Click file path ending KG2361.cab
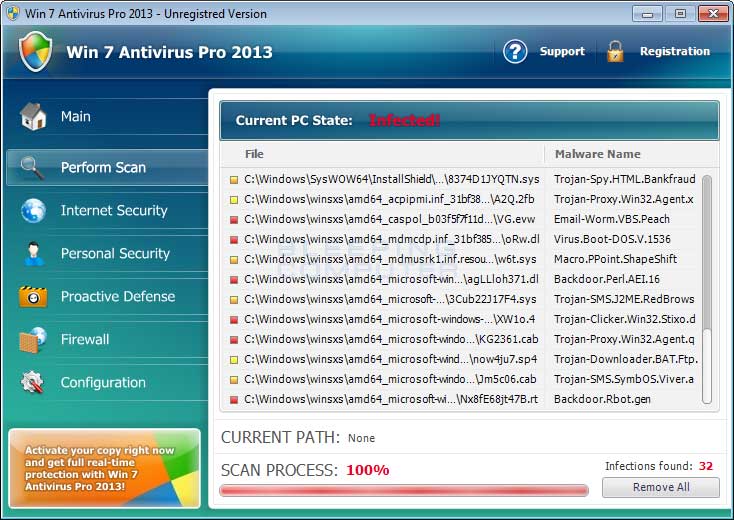The height and width of the screenshot is (520, 734). coord(391,339)
